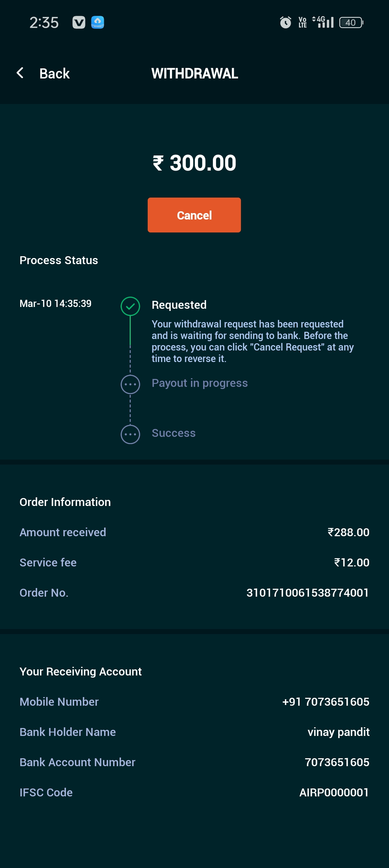Tap the 4G signal strength icon

click(323, 22)
